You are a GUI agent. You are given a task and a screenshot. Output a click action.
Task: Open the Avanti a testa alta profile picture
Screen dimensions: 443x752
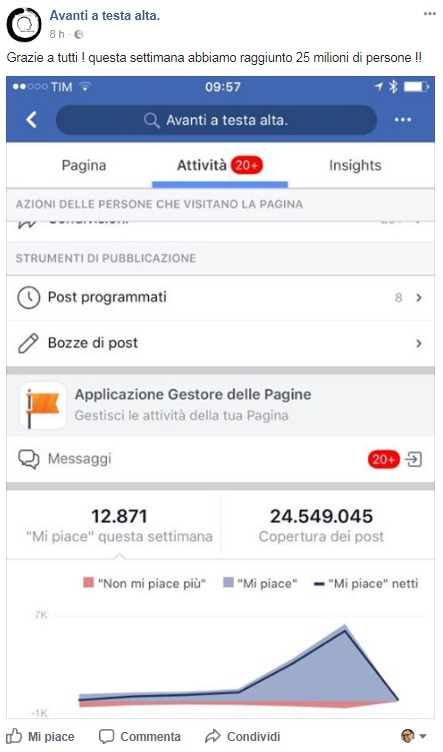24,24
